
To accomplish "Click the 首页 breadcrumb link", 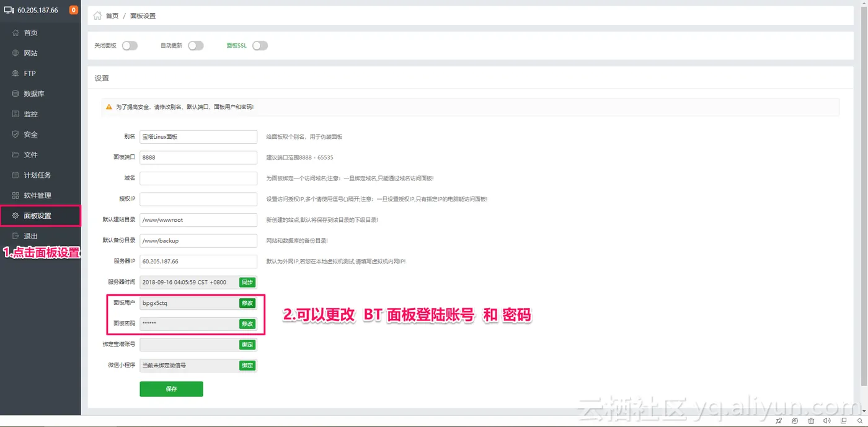I will [112, 16].
